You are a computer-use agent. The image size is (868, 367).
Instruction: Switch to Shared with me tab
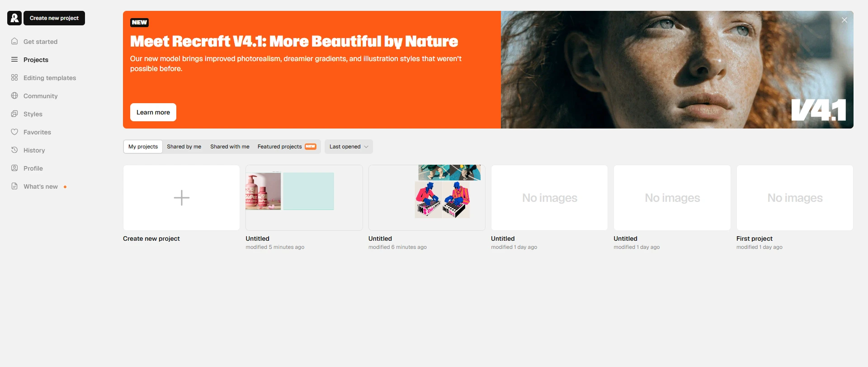point(230,147)
